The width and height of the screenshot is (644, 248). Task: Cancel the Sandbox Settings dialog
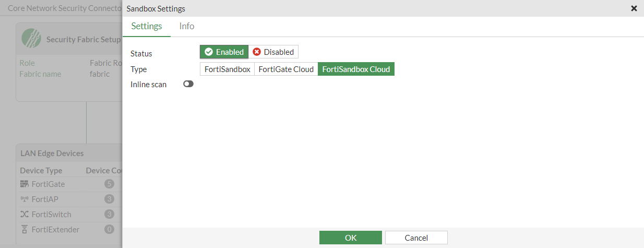416,238
